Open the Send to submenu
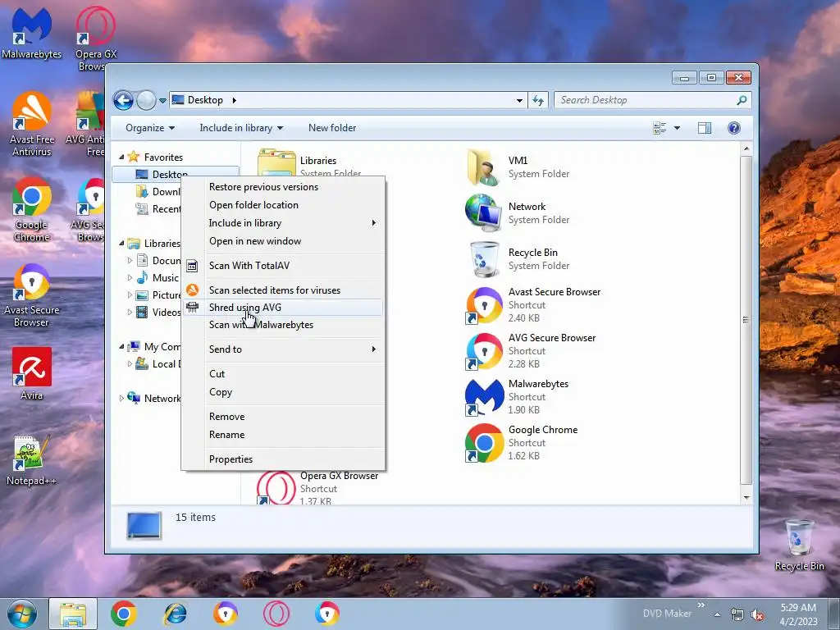Image resolution: width=840 pixels, height=630 pixels. [x=283, y=349]
